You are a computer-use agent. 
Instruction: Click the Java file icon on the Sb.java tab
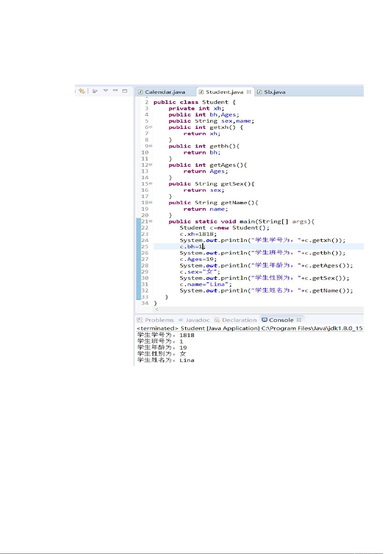259,92
